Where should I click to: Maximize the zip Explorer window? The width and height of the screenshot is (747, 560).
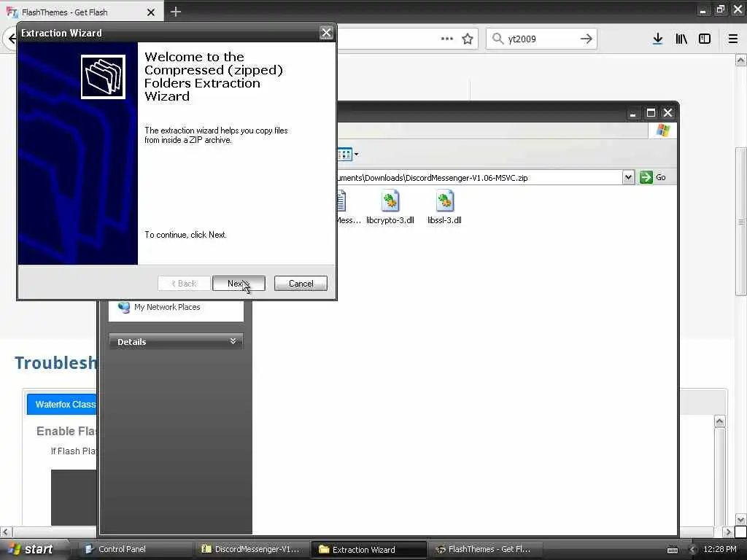650,113
